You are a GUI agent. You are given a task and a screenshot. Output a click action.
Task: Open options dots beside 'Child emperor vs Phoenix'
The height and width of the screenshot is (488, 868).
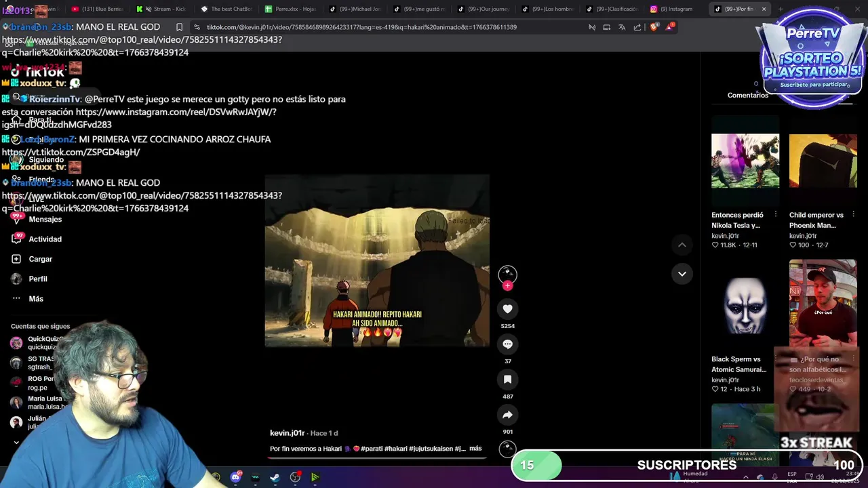pyautogui.click(x=854, y=216)
